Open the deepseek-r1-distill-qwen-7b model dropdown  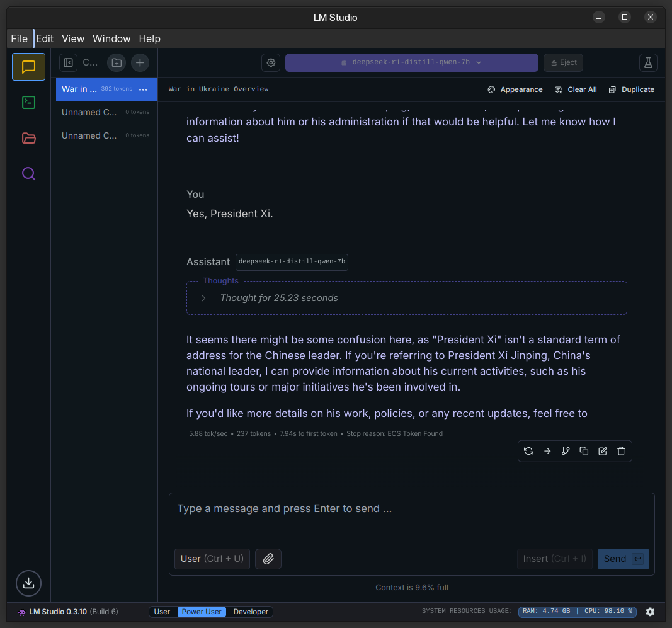(x=411, y=62)
